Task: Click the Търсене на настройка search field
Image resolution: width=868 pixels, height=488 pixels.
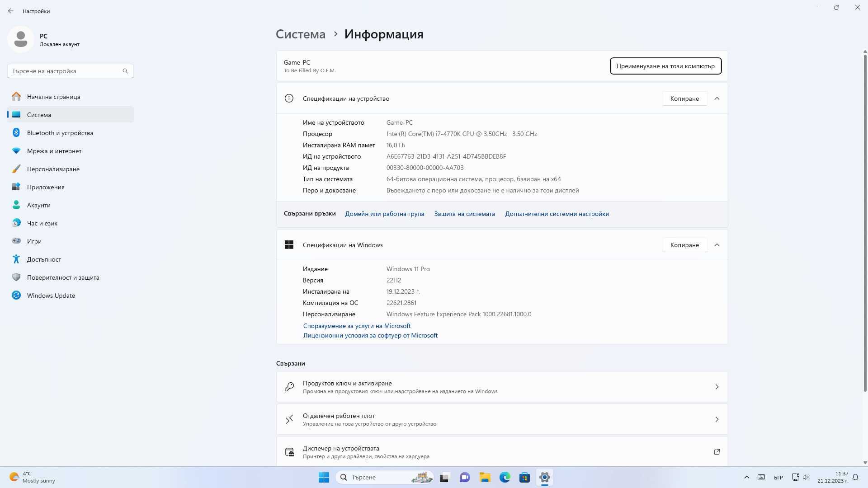Action: pos(71,71)
